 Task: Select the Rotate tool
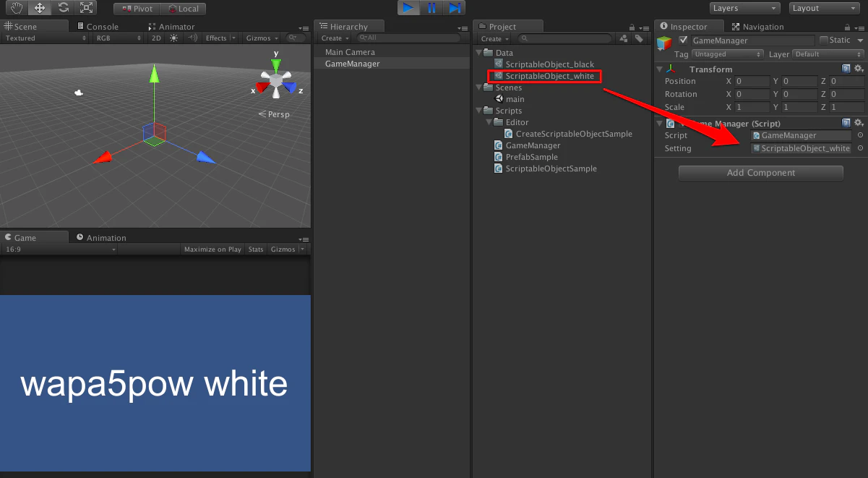(63, 8)
